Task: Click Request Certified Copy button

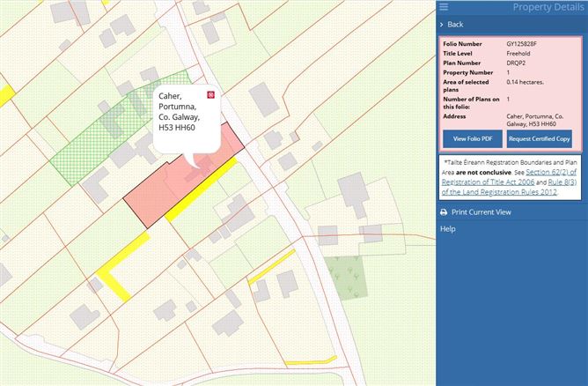Action: click(540, 139)
